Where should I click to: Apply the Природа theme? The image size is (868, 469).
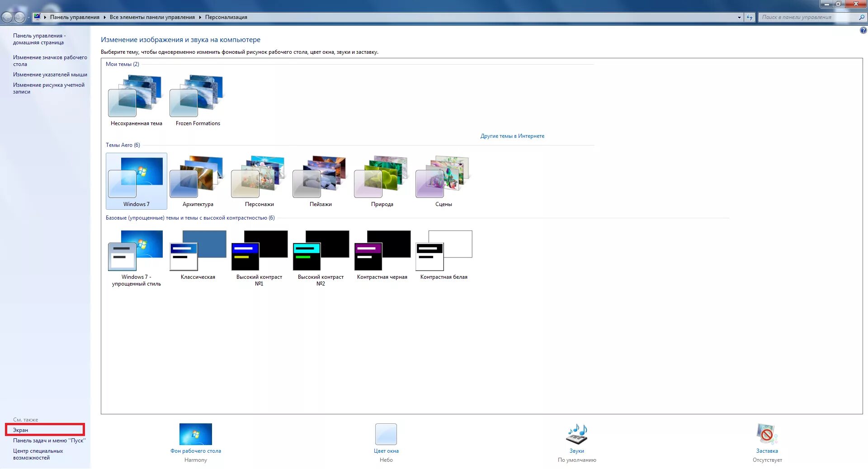pos(382,181)
